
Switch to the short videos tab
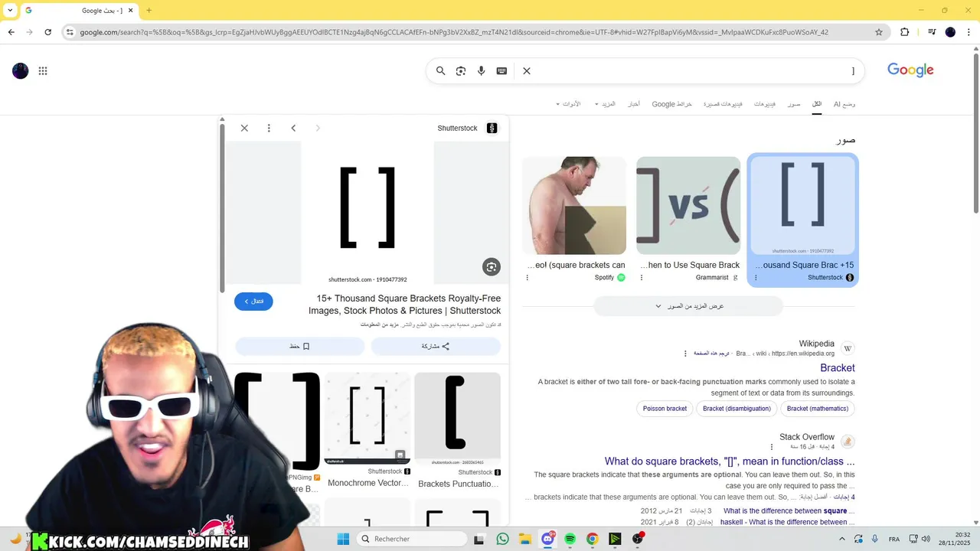tap(723, 104)
